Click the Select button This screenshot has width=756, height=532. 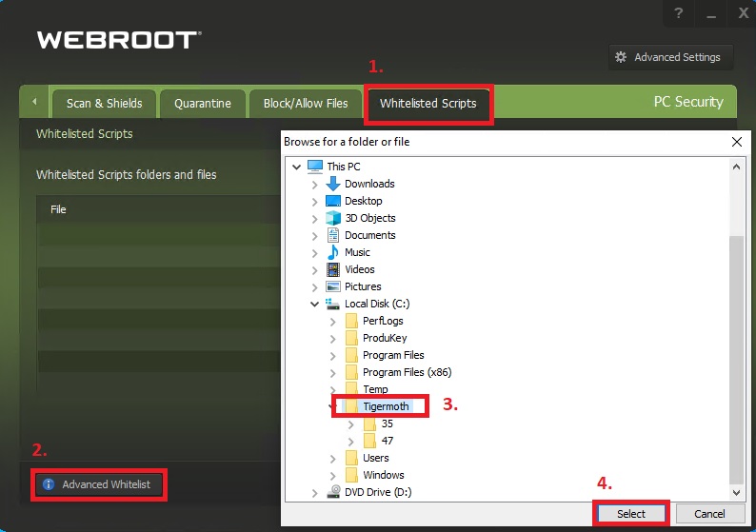click(x=631, y=514)
